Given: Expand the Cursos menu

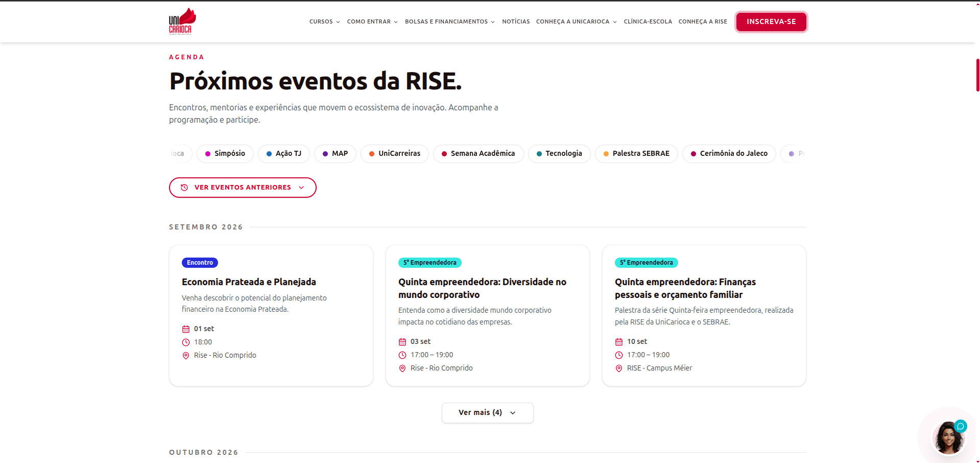Looking at the screenshot, I should tap(325, 21).
